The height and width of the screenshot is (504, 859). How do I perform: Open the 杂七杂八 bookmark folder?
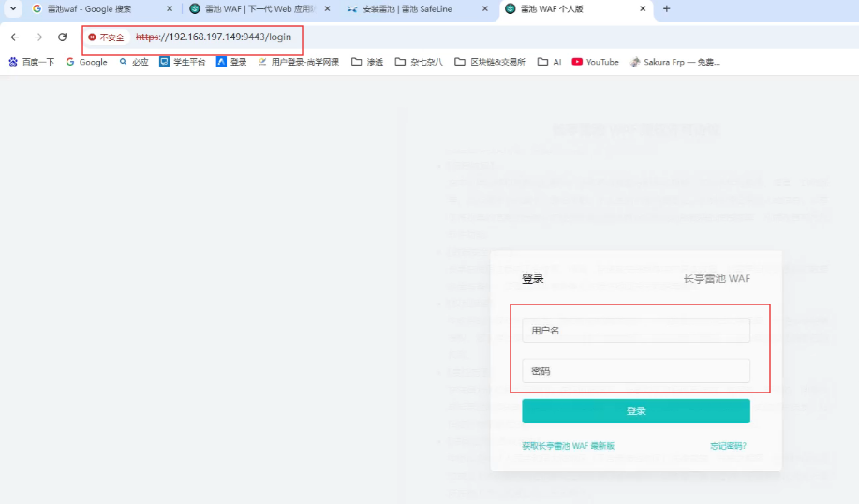coord(419,62)
